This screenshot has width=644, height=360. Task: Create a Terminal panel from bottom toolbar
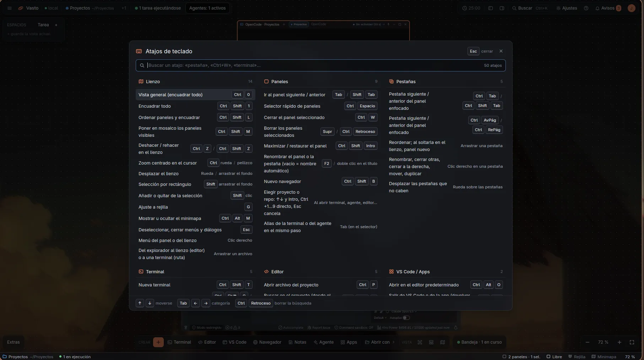[x=179, y=342]
